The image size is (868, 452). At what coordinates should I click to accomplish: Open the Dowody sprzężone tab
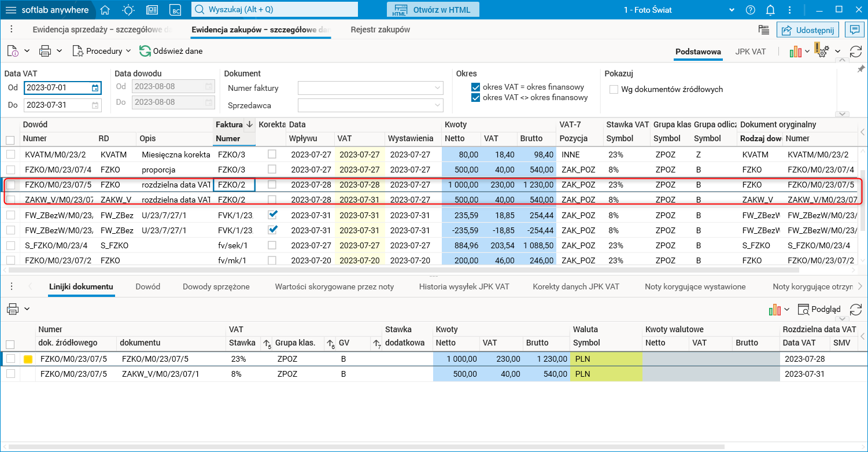[216, 286]
